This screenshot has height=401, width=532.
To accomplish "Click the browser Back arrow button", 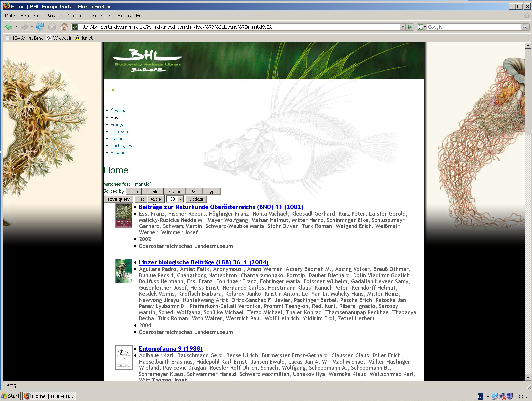I will coord(9,27).
